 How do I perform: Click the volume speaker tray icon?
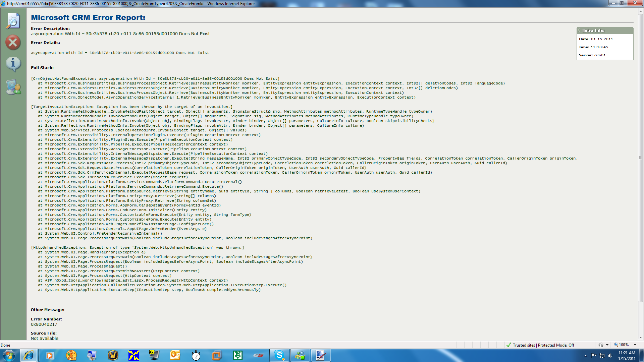[610, 356]
